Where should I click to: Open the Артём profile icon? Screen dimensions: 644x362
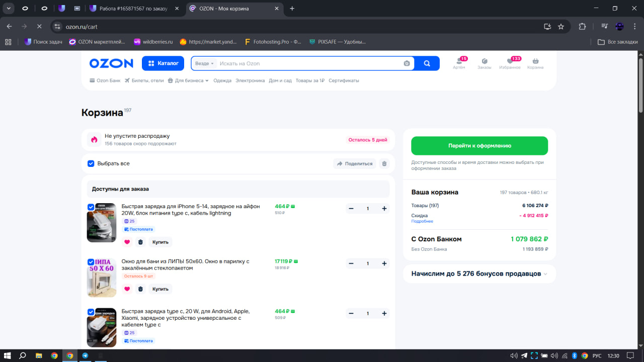[x=458, y=61]
